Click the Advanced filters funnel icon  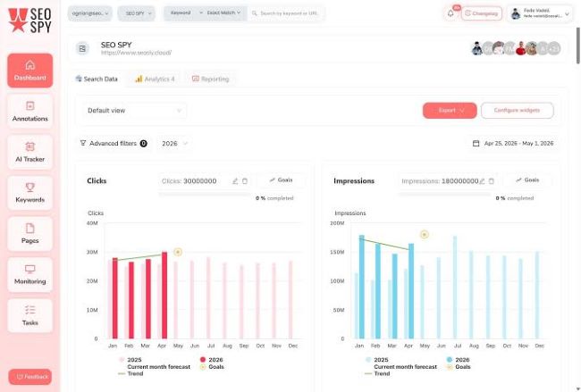pos(83,143)
